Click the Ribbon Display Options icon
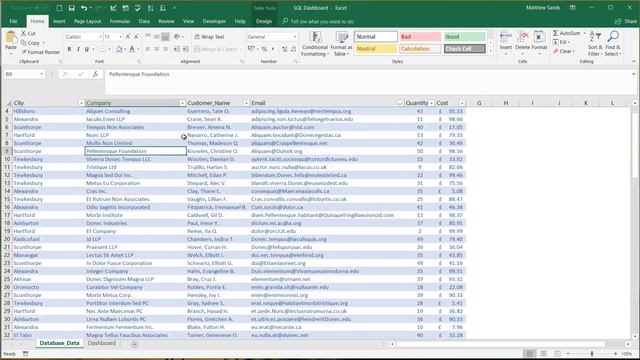Screen dimensions: 640x360 pos(573,8)
